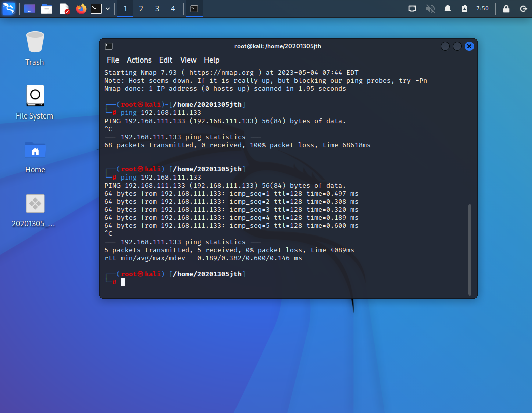Click the show desktop panel icon
Screen dimensions: 532x413
point(30,9)
